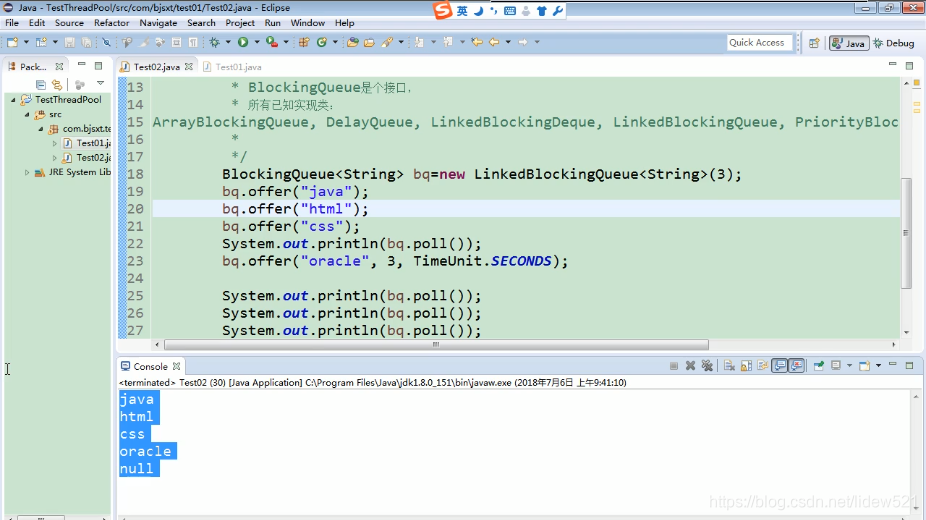Click the Sogou keyboard icon
The image size is (926, 520).
tap(510, 11)
